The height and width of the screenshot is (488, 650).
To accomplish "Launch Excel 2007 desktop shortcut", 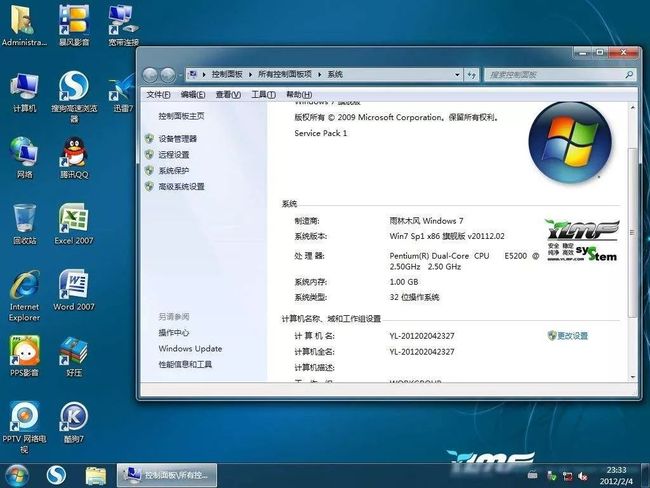I will click(74, 224).
